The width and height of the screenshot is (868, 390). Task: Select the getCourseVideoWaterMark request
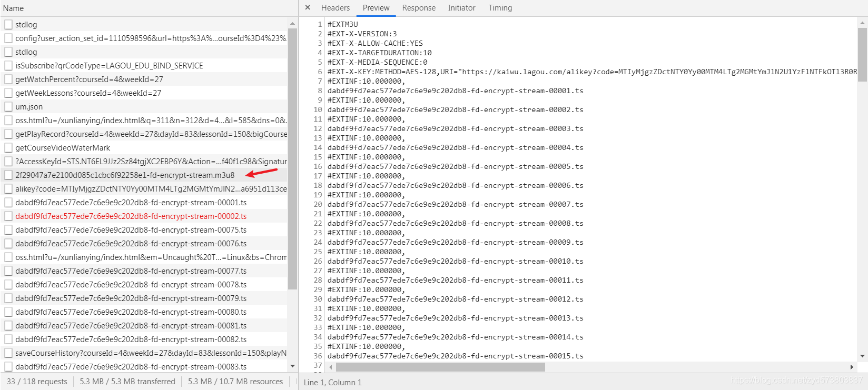pos(144,148)
